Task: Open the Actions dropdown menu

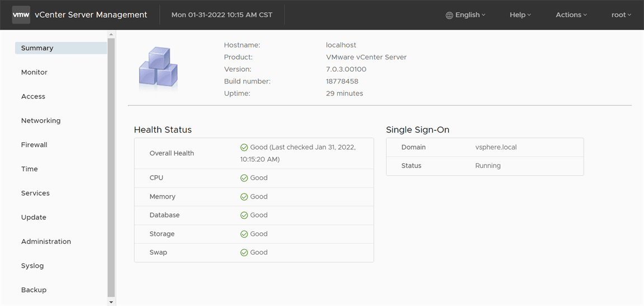Action: coord(571,15)
